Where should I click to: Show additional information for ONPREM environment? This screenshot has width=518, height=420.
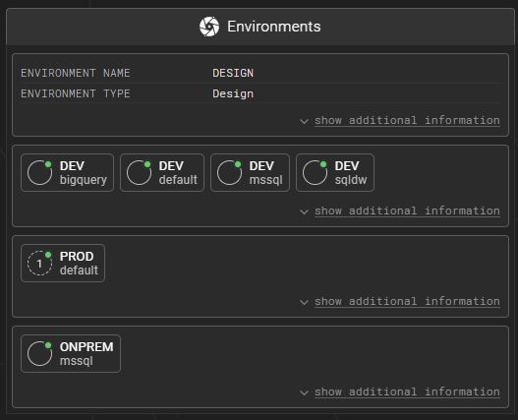click(x=407, y=392)
